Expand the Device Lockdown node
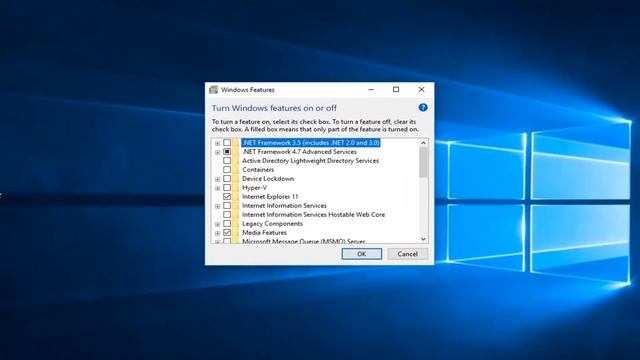Image resolution: width=640 pixels, height=360 pixels. point(218,179)
